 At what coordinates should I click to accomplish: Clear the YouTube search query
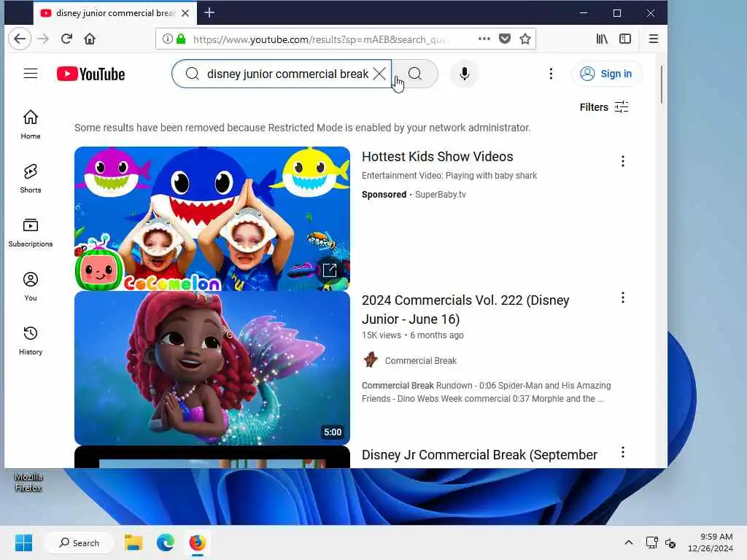click(379, 74)
